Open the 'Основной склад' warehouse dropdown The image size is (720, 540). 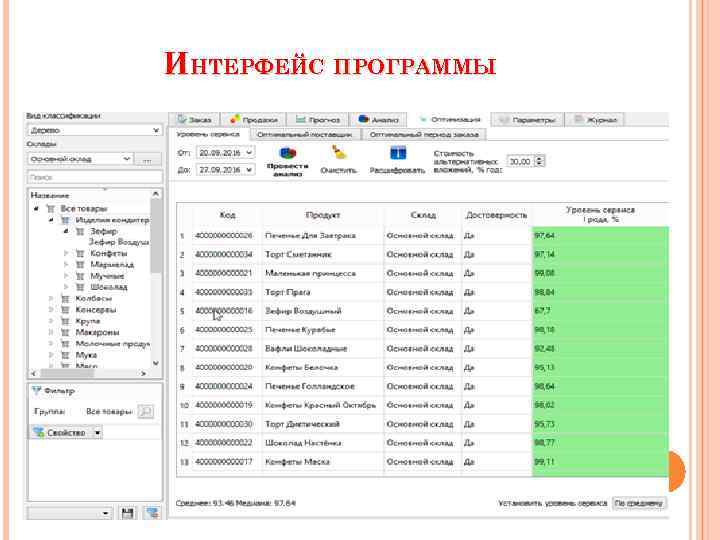coord(126,159)
